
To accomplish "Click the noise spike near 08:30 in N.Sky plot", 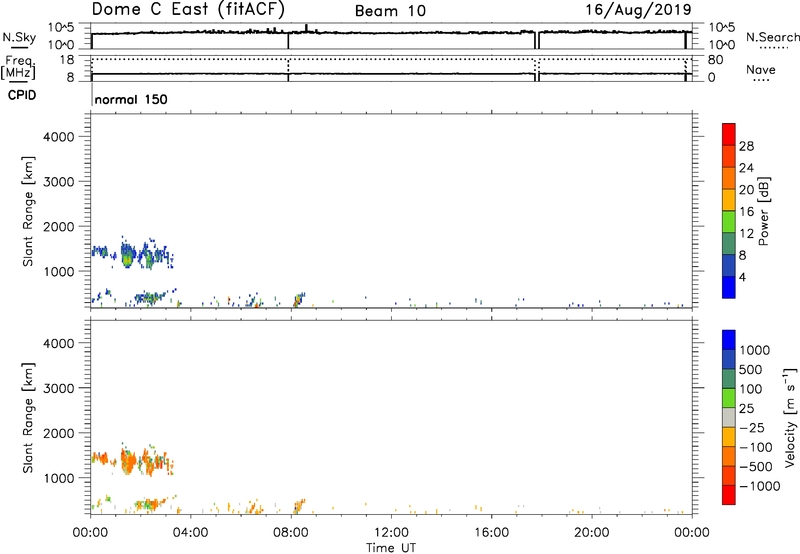I will pos(306,28).
